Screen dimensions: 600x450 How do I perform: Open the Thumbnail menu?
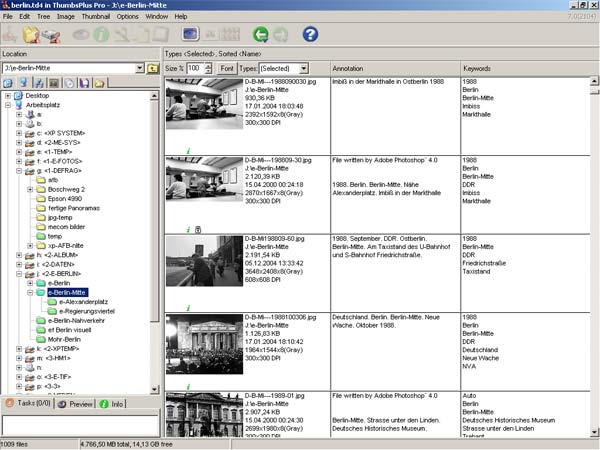[94, 16]
